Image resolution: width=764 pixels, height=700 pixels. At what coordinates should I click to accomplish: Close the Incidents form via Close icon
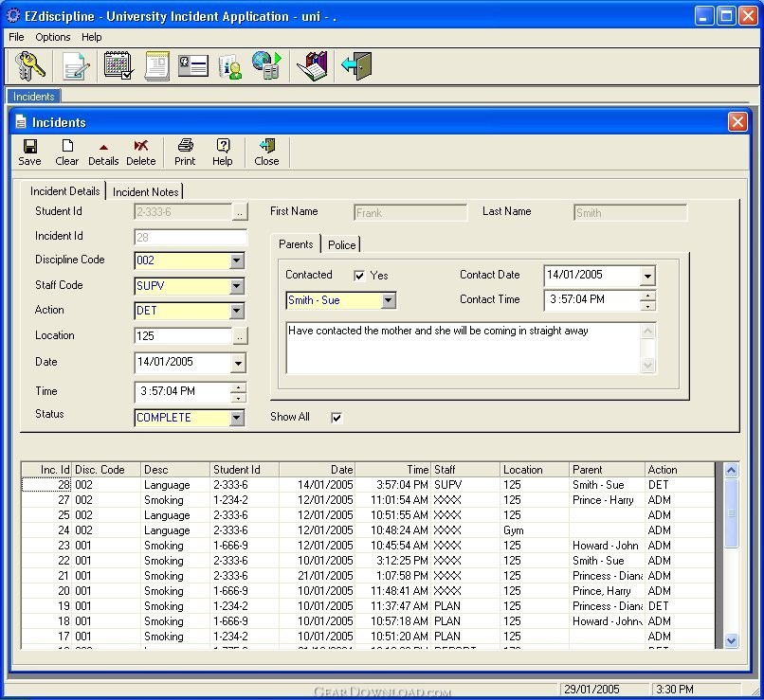[x=266, y=153]
